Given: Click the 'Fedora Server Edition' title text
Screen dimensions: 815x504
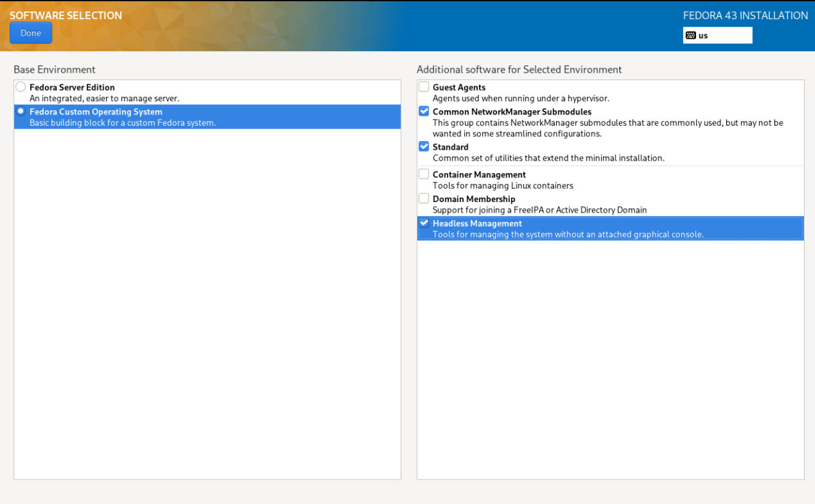Looking at the screenshot, I should click(72, 87).
